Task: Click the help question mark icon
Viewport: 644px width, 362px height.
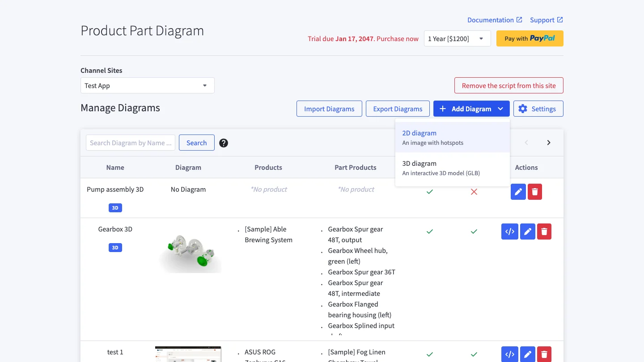Action: tap(224, 143)
